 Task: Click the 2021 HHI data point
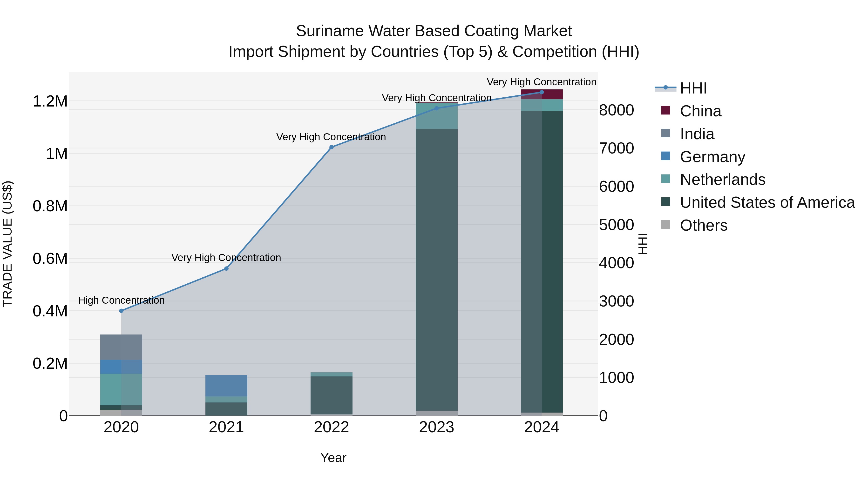pos(226,268)
